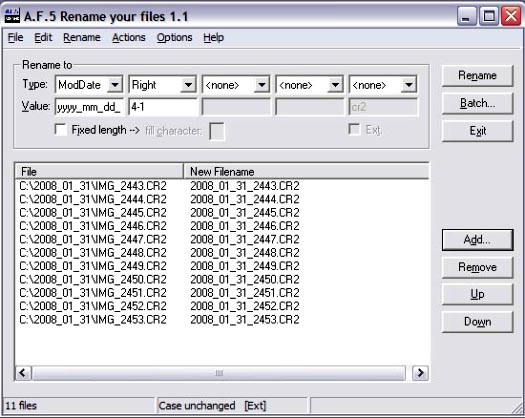Minimize the A.F.5 window
Viewport: 525px width, 418px height.
pyautogui.click(x=466, y=16)
